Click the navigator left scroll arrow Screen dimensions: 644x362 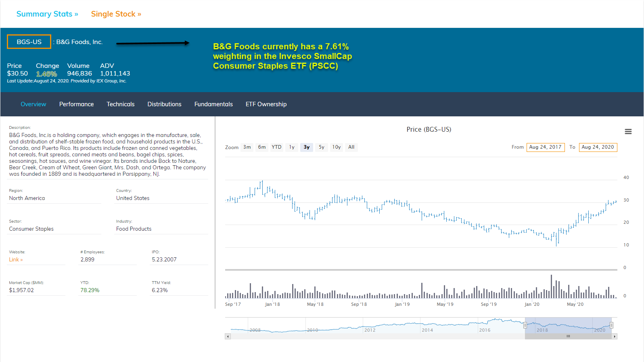228,336
